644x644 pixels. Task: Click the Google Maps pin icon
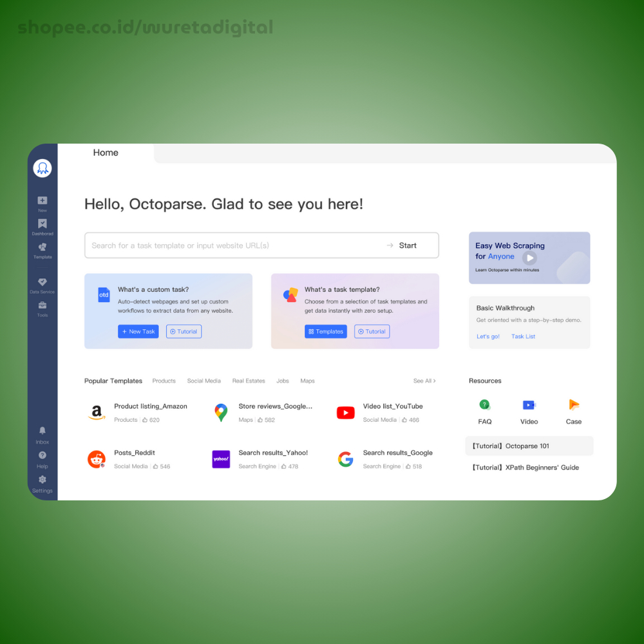pyautogui.click(x=221, y=412)
